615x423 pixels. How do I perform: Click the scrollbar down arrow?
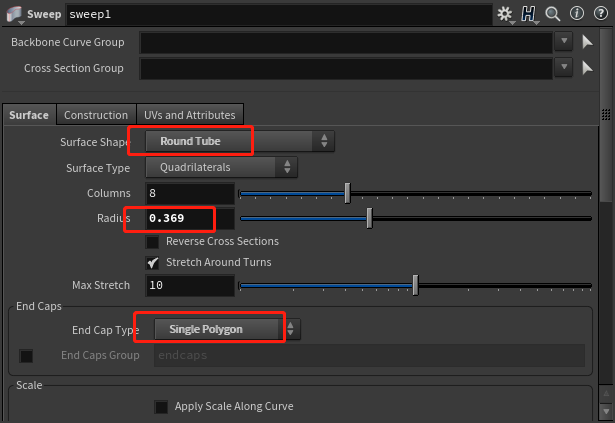tap(606, 412)
